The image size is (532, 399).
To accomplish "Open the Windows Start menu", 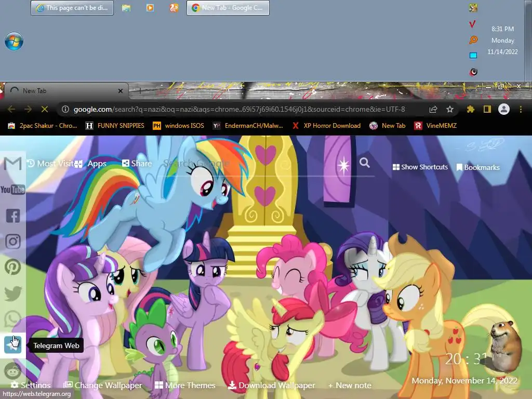I will coord(14,41).
